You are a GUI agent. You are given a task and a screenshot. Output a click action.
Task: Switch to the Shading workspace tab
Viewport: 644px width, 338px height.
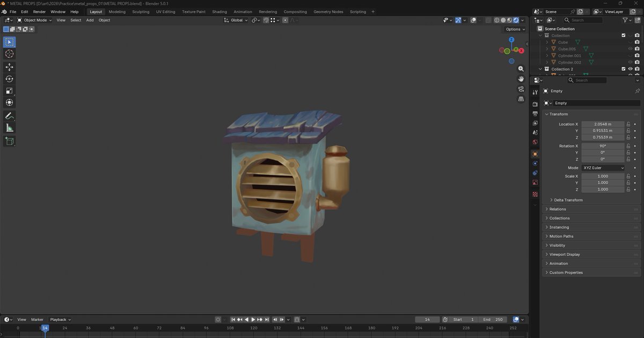[x=219, y=11]
